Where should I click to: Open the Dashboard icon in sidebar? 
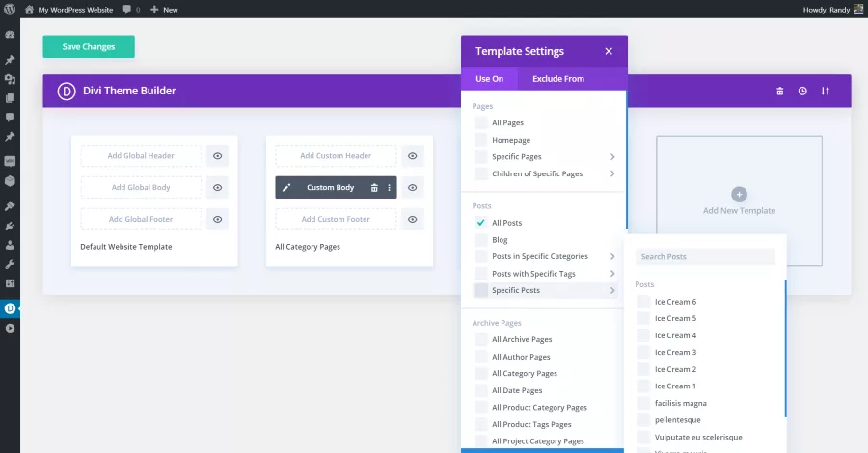(x=10, y=35)
